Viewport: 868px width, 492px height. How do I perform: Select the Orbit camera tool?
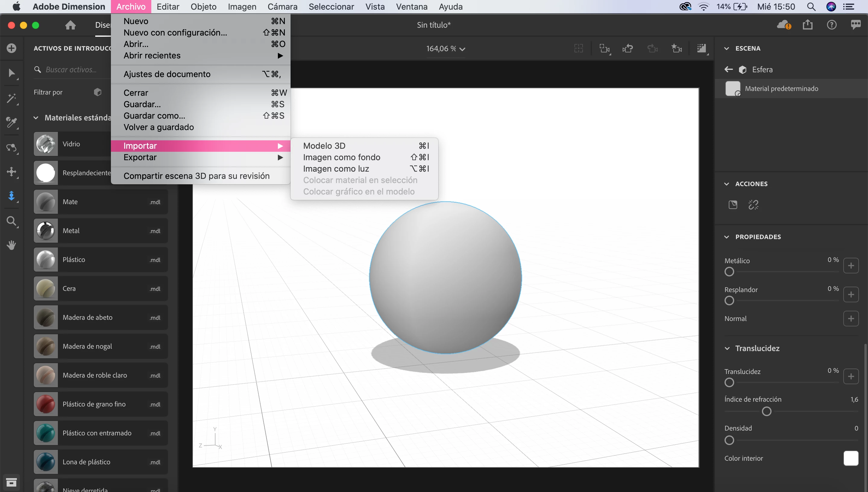(11, 148)
